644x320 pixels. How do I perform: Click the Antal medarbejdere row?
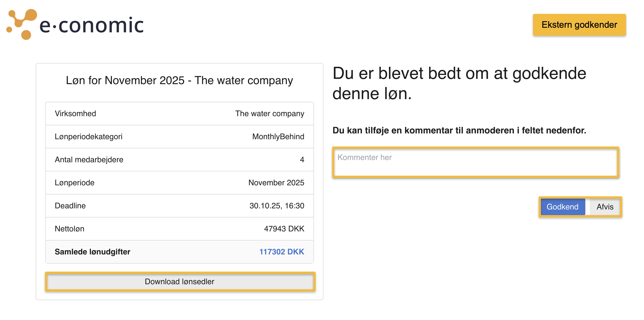point(179,160)
